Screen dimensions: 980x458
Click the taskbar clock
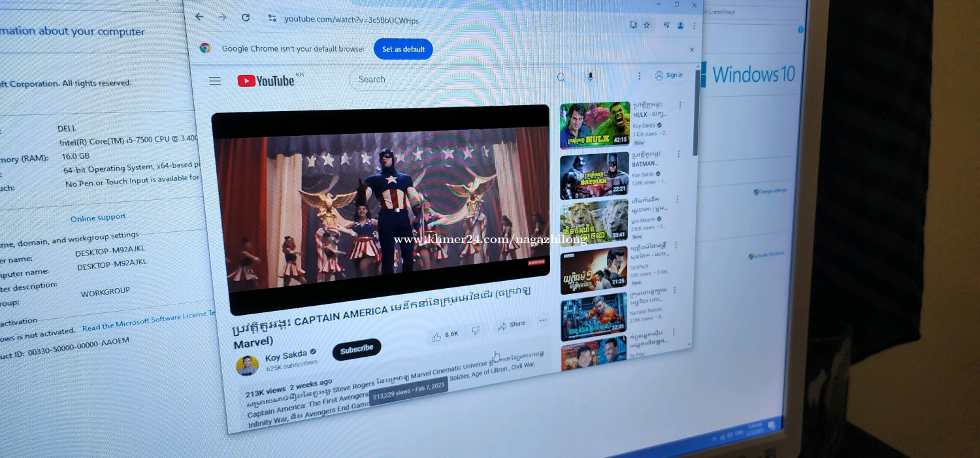756,427
